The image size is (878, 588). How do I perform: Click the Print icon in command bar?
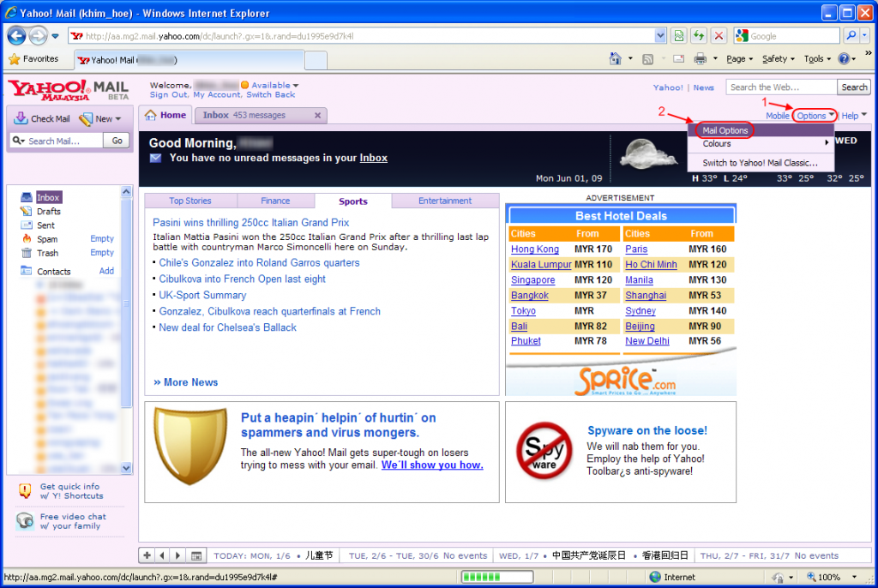tap(700, 59)
